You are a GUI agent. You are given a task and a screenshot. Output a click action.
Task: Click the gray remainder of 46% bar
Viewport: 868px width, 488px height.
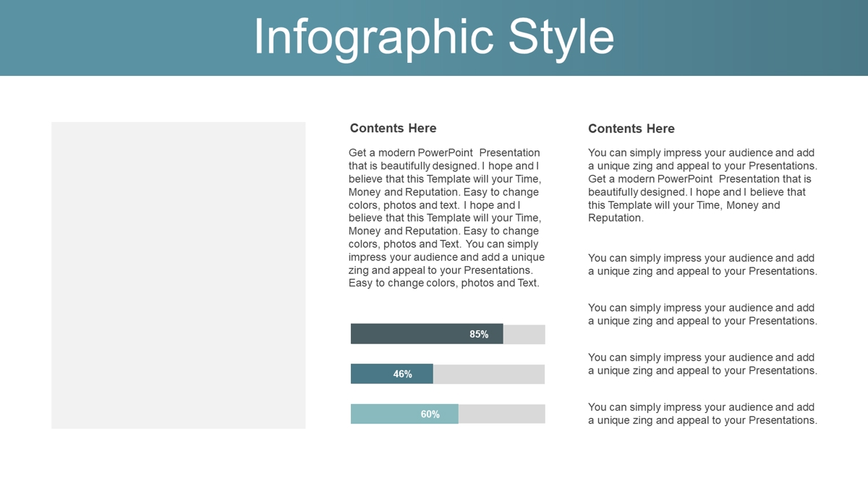click(x=489, y=374)
